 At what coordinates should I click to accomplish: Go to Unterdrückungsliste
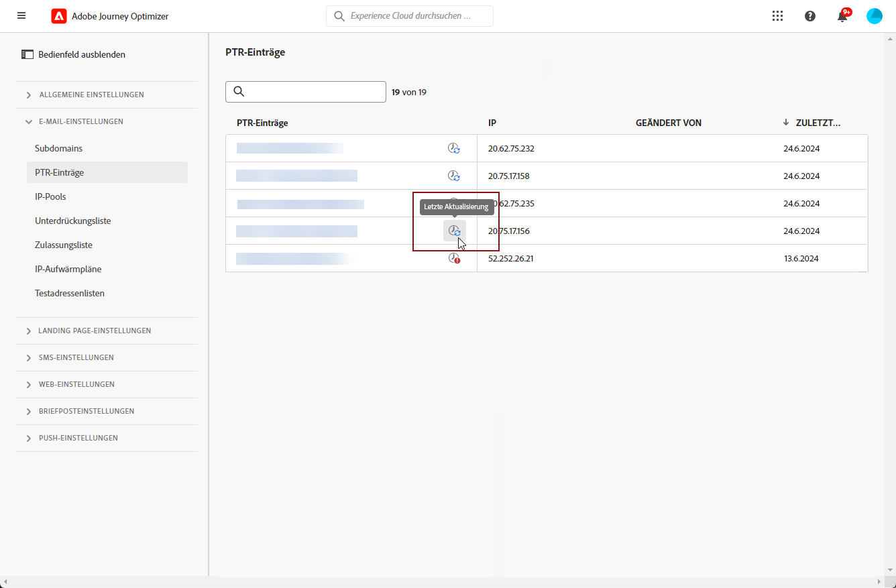[x=73, y=221]
